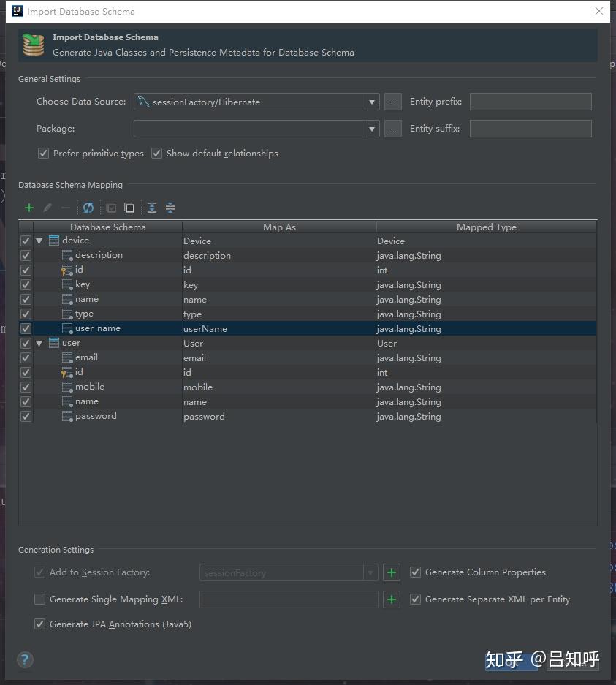
Task: Enable Generate Single Mapping XML
Action: click(40, 599)
